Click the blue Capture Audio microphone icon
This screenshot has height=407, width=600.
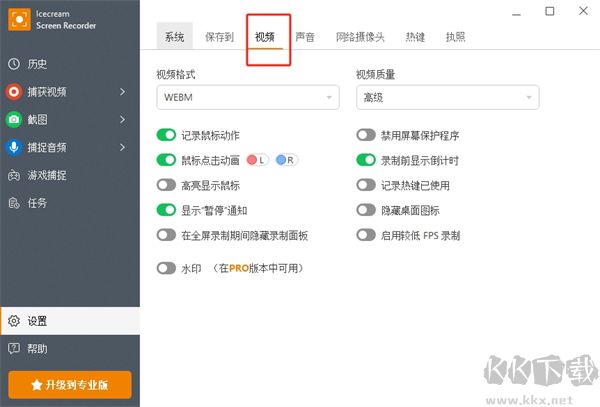[14, 148]
